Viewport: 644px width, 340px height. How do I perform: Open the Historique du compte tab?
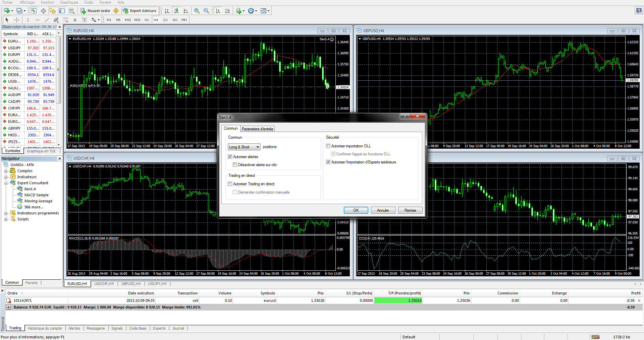[45, 328]
